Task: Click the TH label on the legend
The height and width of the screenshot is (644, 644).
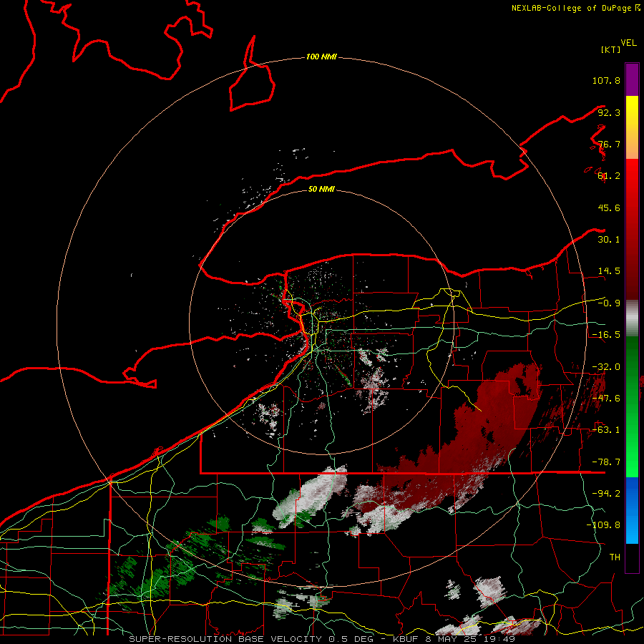Action: (615, 557)
